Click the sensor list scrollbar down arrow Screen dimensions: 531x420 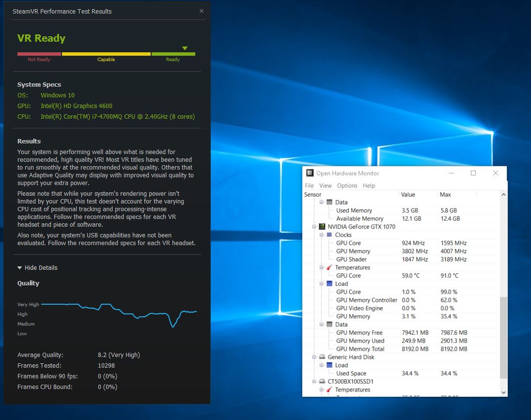(x=503, y=392)
